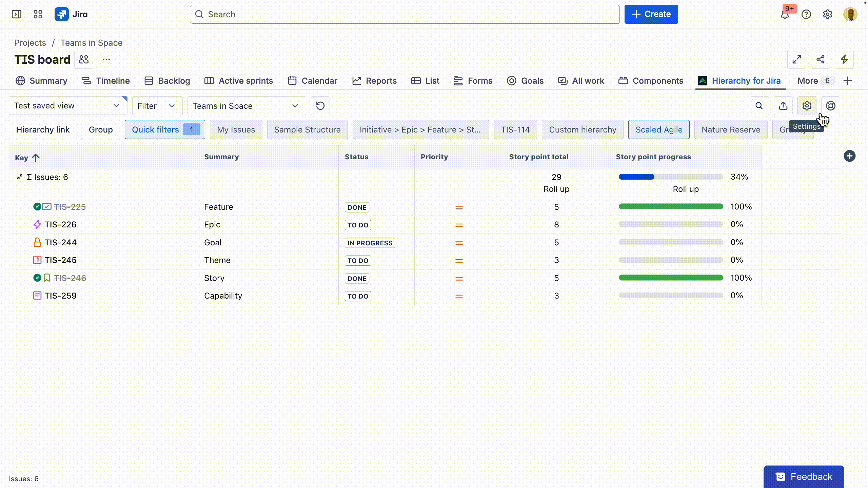Screen dimensions: 868x488
Task: Click the 34% roll up progress bar
Action: [x=671, y=177]
